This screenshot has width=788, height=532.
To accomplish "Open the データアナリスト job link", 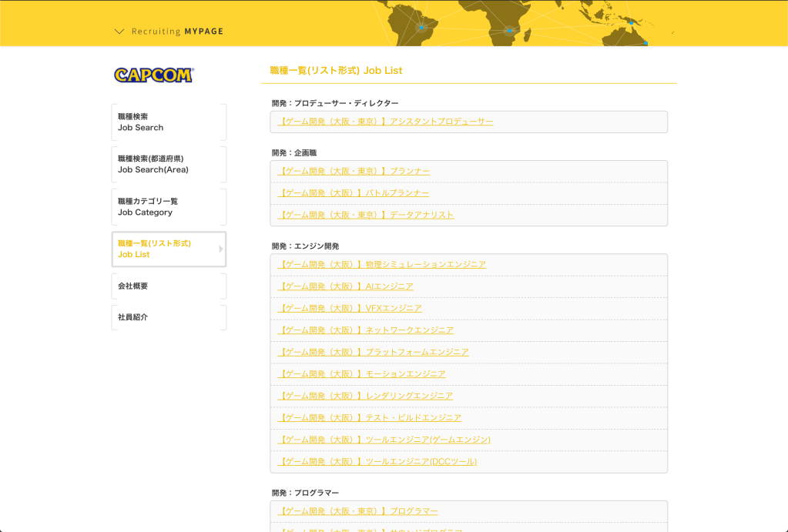I will 366,215.
